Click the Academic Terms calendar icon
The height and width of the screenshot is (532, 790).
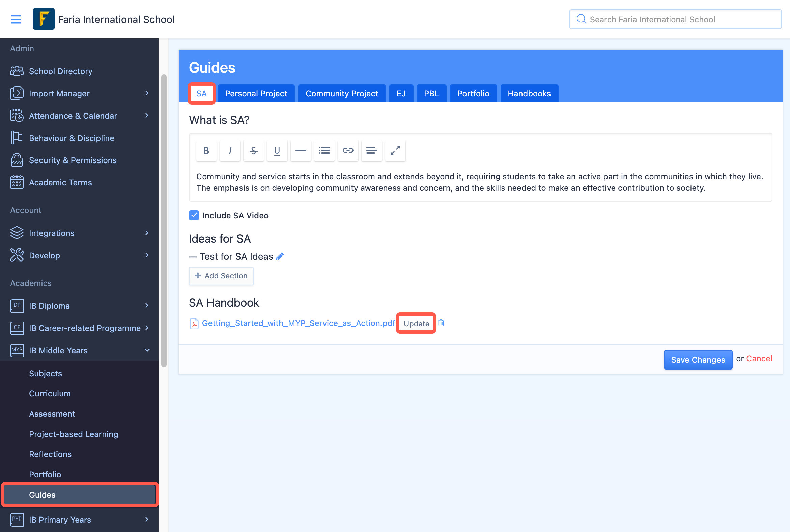tap(17, 182)
